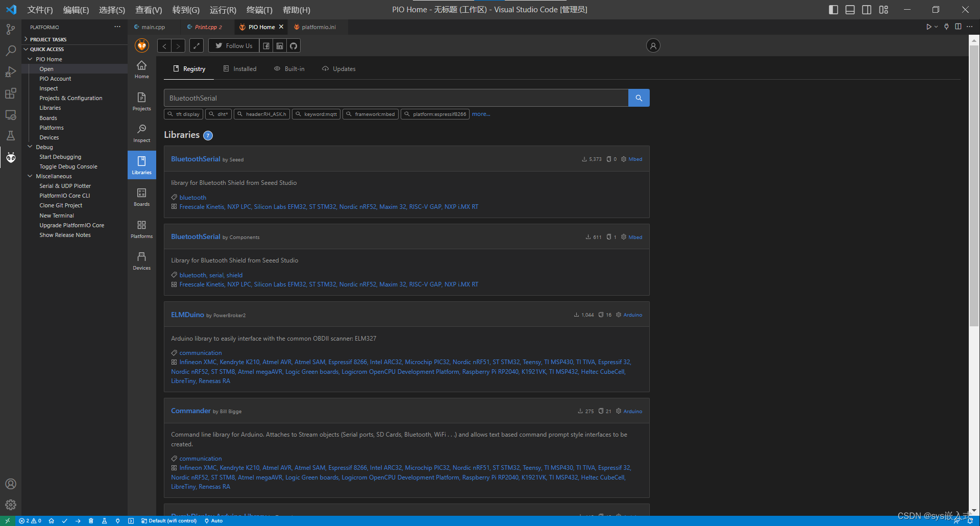Go to PIO Home sidebar Home icon
This screenshot has width=980, height=526.
coord(141,69)
